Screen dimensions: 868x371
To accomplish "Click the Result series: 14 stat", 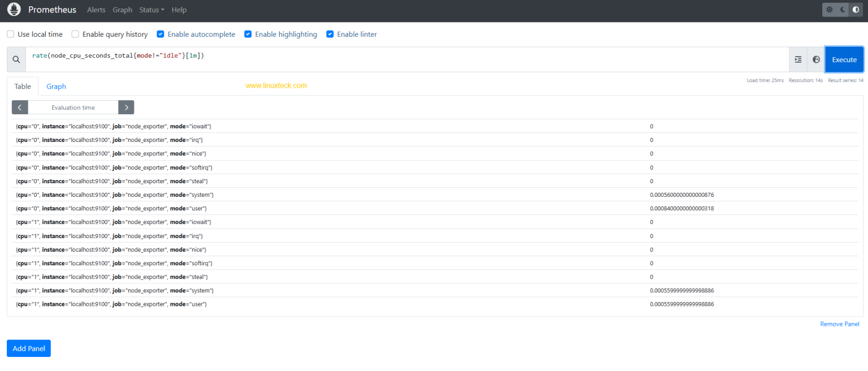I will [x=845, y=80].
